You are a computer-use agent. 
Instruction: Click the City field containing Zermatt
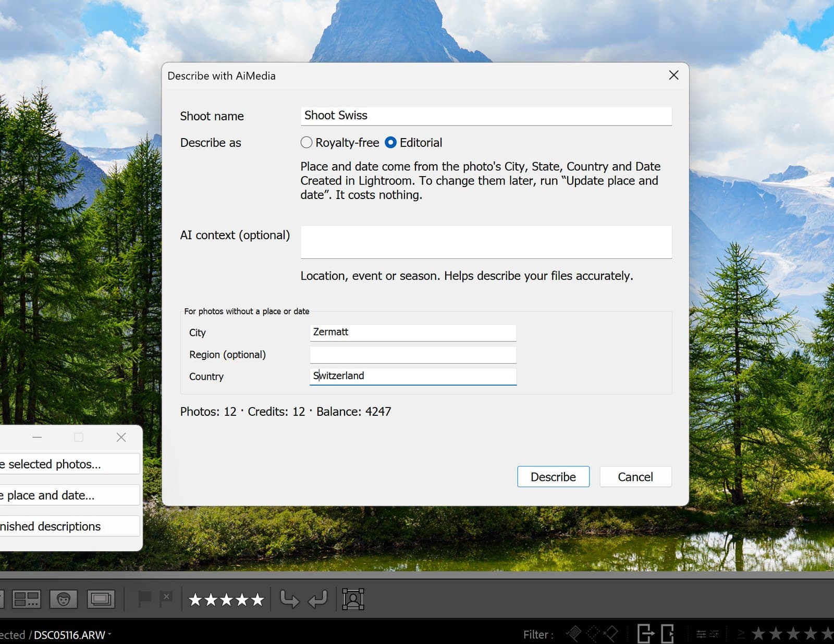pos(413,332)
